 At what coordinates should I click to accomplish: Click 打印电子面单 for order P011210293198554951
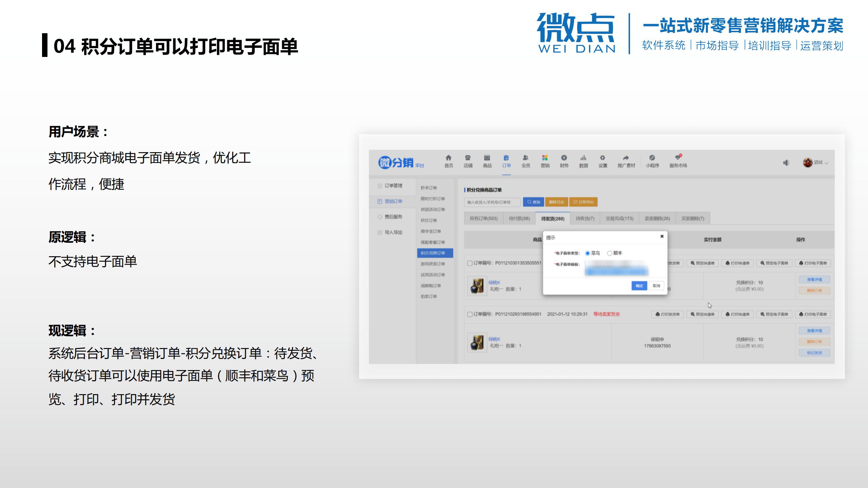[x=813, y=314]
